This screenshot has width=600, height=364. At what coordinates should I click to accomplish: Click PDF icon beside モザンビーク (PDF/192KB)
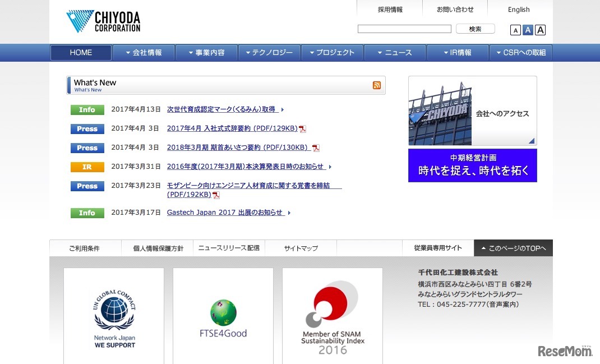tap(216, 195)
